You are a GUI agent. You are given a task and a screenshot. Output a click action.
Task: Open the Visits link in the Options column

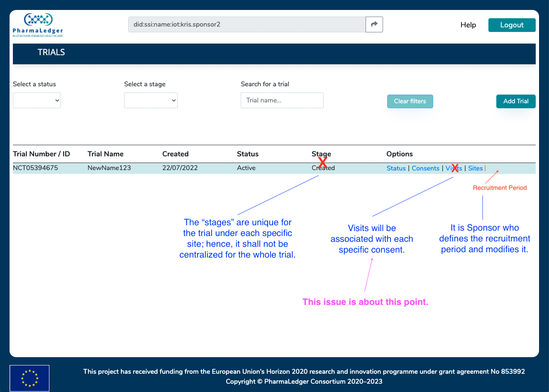coord(454,168)
